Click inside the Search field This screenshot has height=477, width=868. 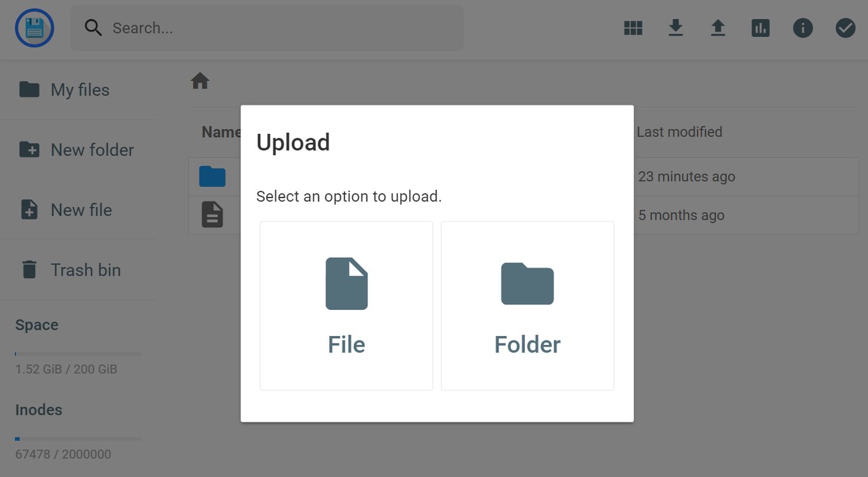[x=267, y=28]
